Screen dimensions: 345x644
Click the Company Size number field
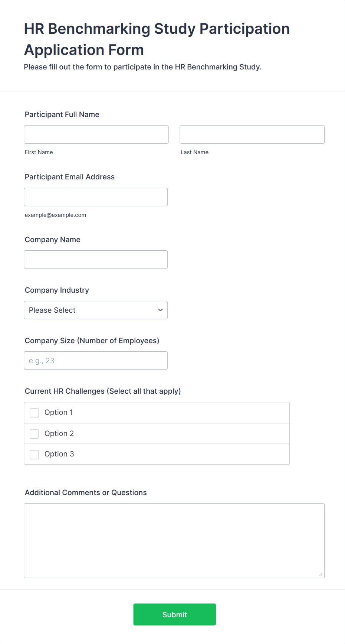(96, 360)
